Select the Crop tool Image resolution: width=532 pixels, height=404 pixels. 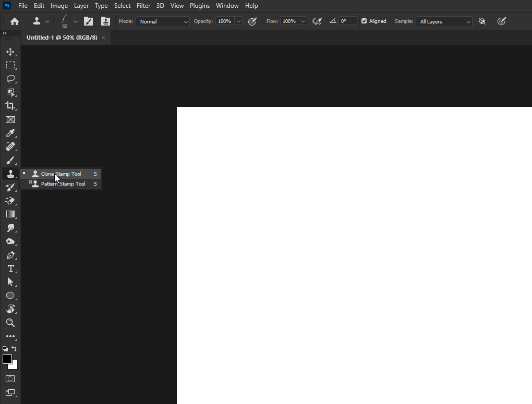tap(10, 106)
